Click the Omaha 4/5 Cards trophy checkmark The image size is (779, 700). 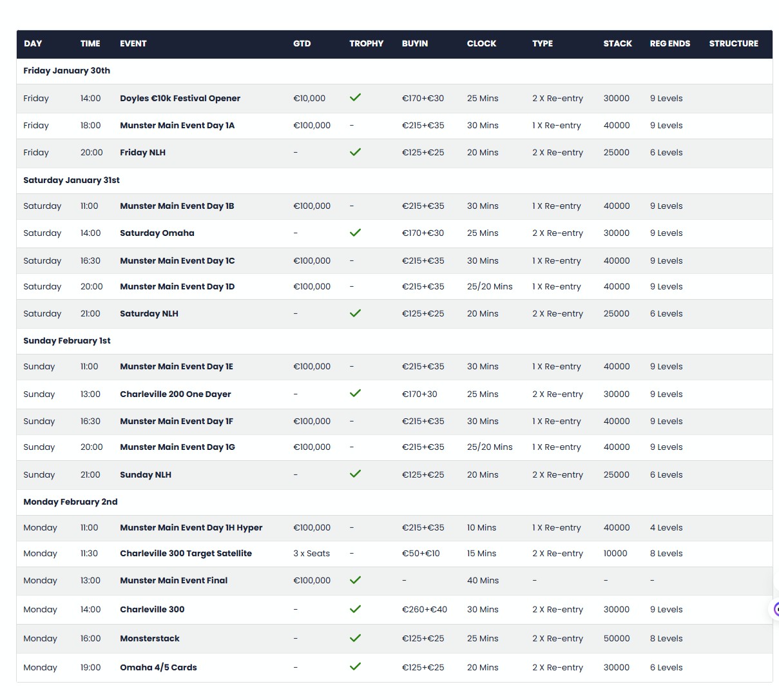tap(355, 667)
